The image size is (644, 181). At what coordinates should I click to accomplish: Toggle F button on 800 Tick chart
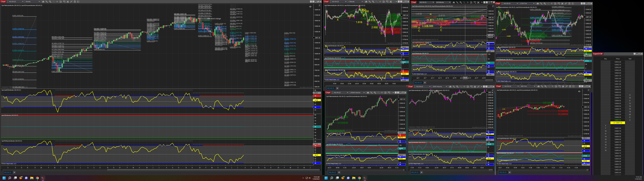click(x=589, y=90)
